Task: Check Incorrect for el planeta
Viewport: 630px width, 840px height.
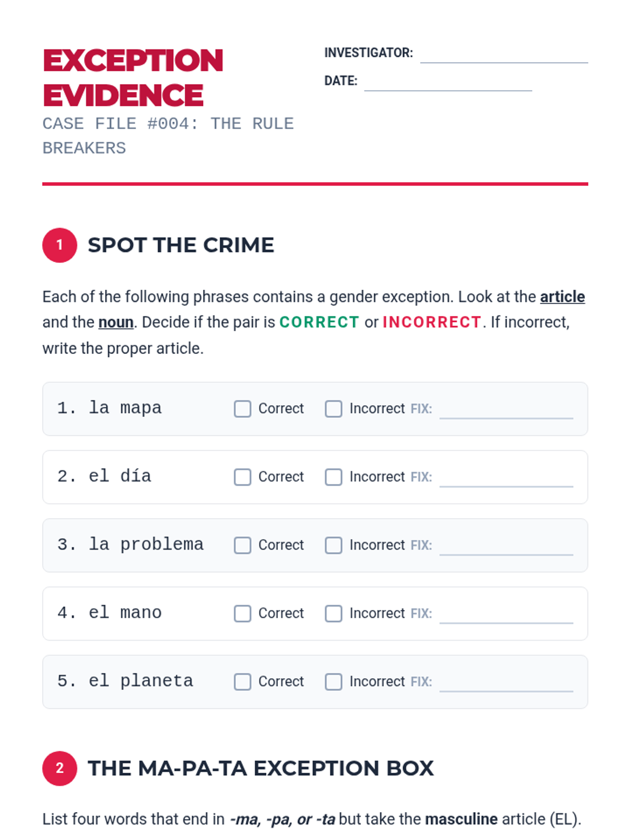Action: 333,682
